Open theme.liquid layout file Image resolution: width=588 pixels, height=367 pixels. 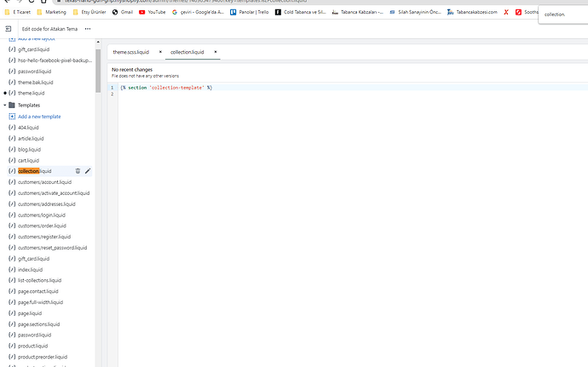pyautogui.click(x=32, y=93)
